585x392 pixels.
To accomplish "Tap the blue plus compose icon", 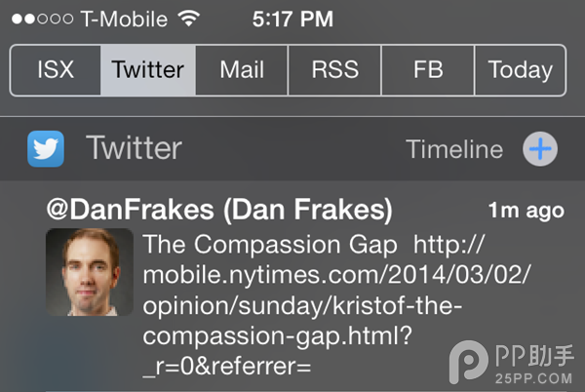I will pos(540,149).
